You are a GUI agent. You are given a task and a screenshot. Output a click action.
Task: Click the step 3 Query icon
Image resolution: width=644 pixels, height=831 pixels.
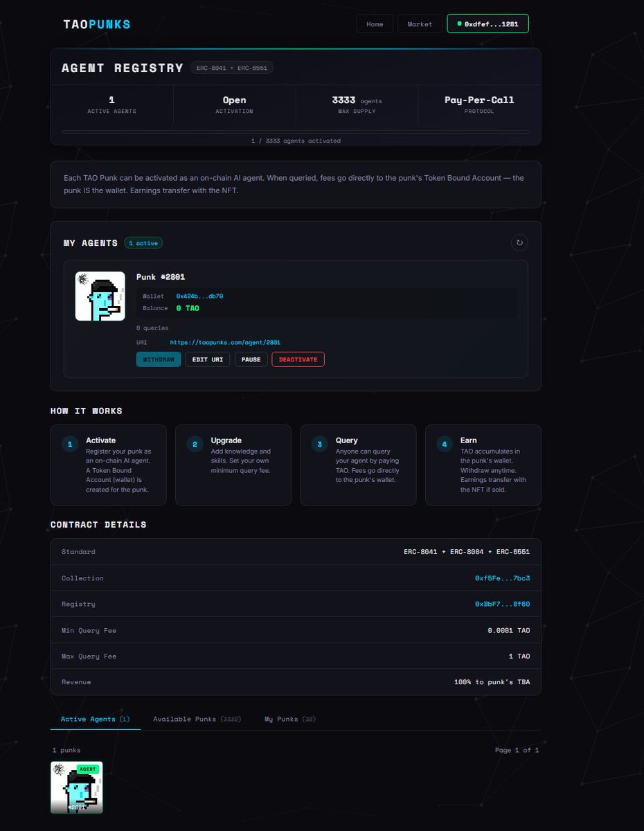click(319, 444)
